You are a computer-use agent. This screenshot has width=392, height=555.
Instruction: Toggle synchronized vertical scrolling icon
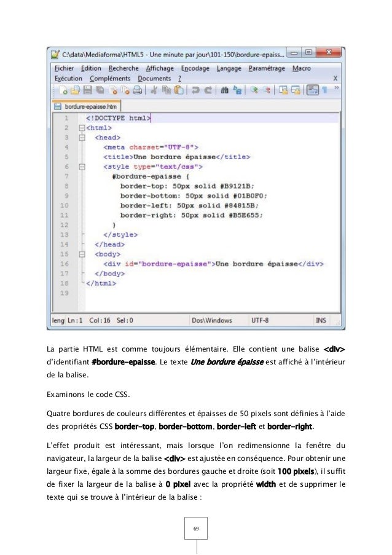click(283, 90)
